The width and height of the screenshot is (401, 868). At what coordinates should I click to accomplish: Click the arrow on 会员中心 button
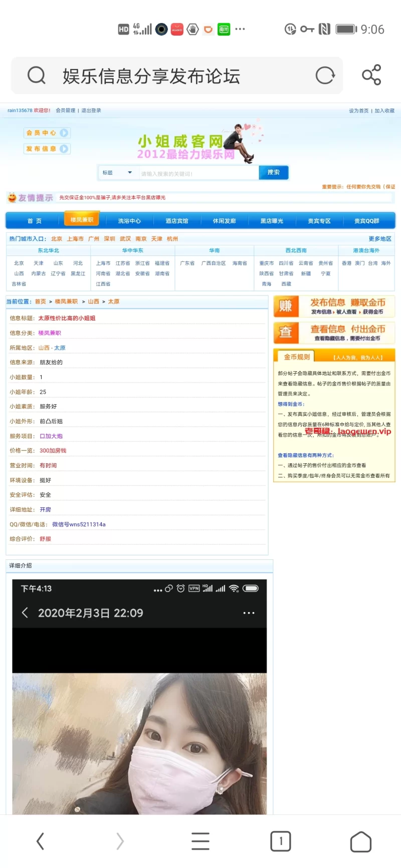pyautogui.click(x=64, y=133)
